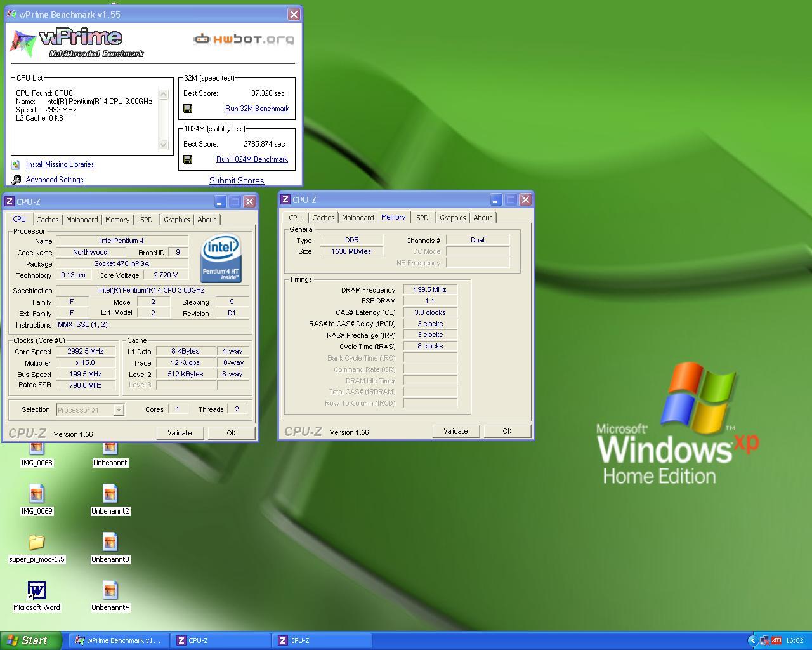Image resolution: width=812 pixels, height=650 pixels.
Task: Click wPrime title bar icon
Action: (x=11, y=14)
